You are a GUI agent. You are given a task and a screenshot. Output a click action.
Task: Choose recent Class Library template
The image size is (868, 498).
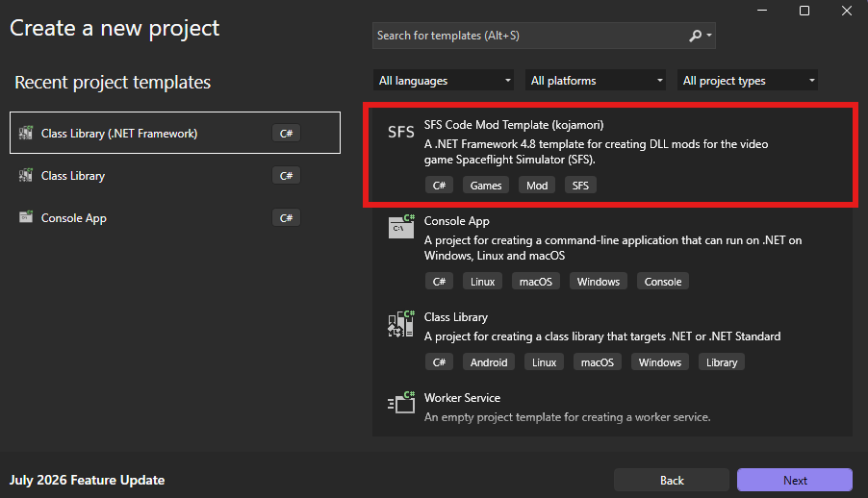coord(175,175)
